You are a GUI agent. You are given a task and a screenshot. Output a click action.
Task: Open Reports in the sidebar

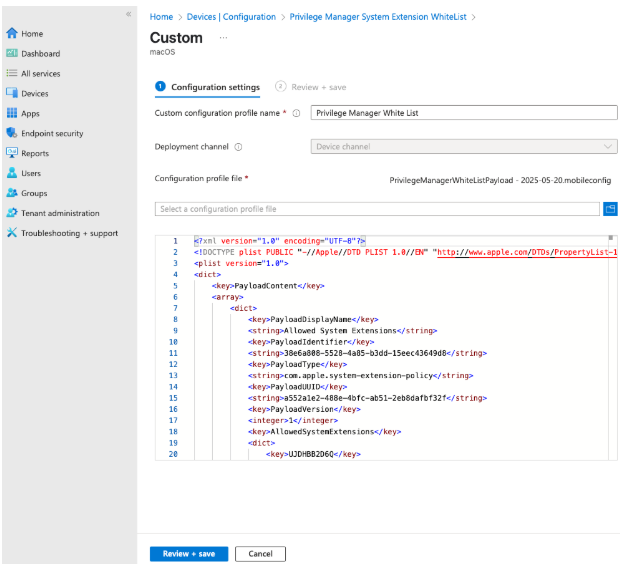[x=35, y=153]
